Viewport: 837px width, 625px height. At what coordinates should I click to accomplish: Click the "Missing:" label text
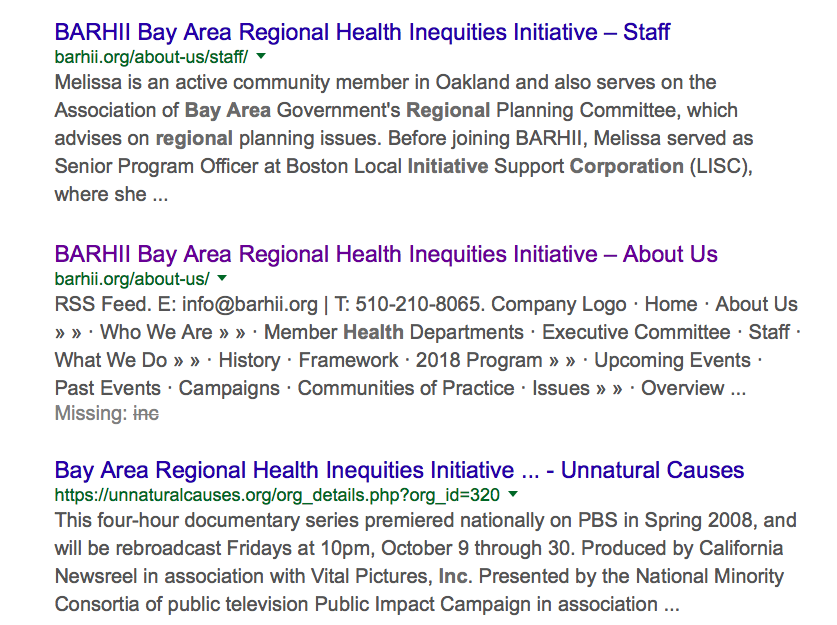click(90, 413)
